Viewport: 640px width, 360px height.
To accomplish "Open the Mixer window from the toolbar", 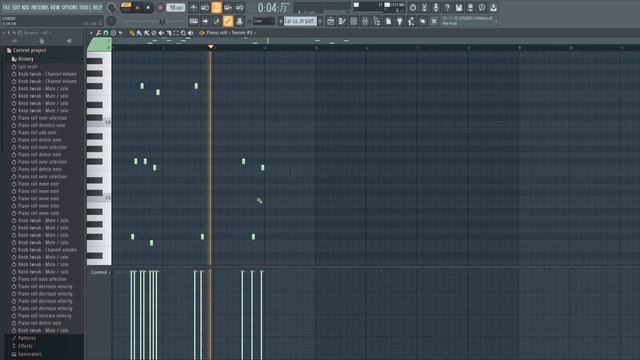I will (x=365, y=21).
